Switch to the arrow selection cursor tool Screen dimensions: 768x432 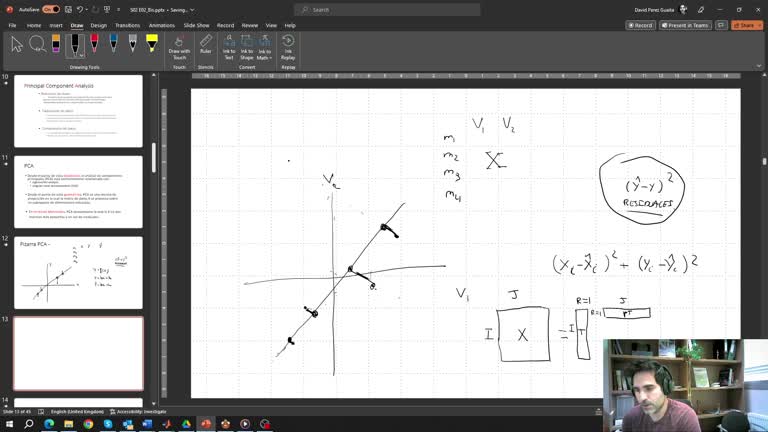pos(17,45)
